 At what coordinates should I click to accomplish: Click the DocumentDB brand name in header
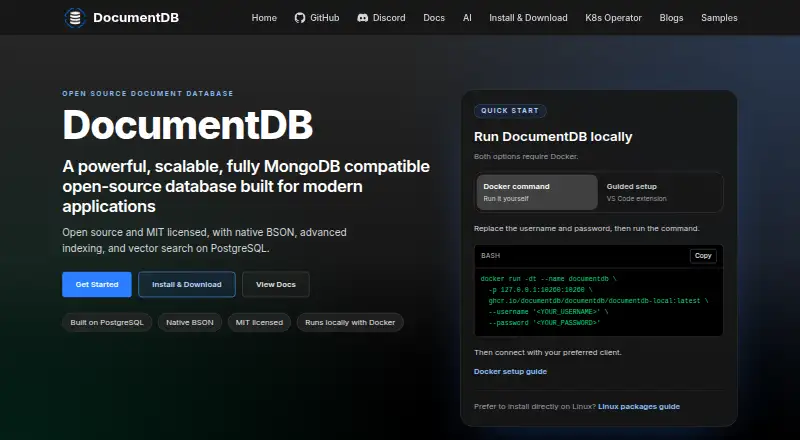(x=136, y=18)
